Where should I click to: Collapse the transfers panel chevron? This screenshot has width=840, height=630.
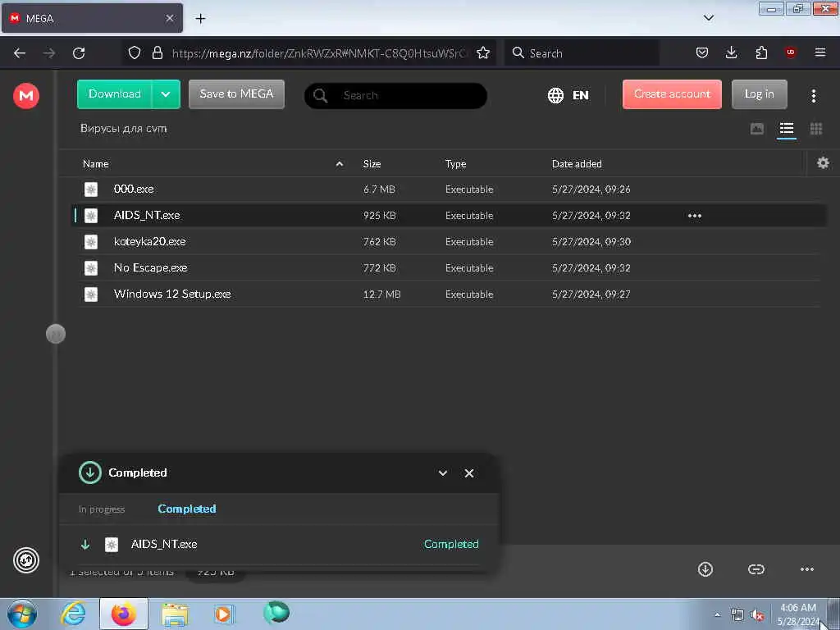[442, 473]
